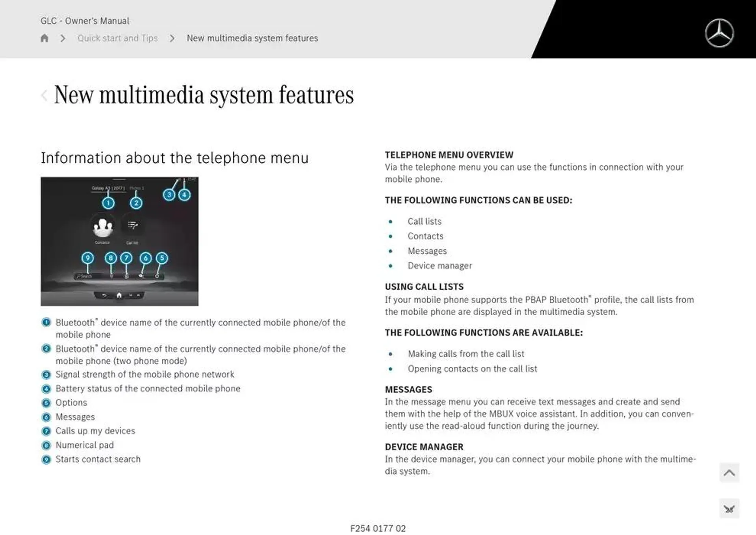
Task: Select New multimedia system features tab
Action: (x=252, y=38)
